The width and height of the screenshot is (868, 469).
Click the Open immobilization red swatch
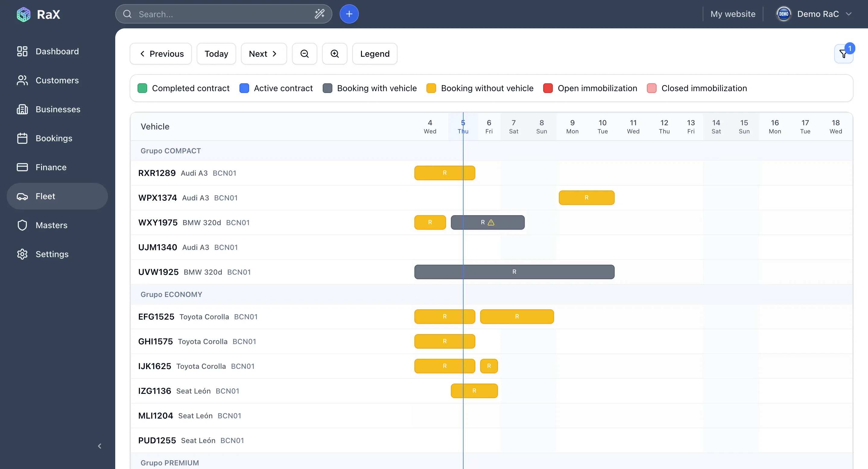pos(548,88)
